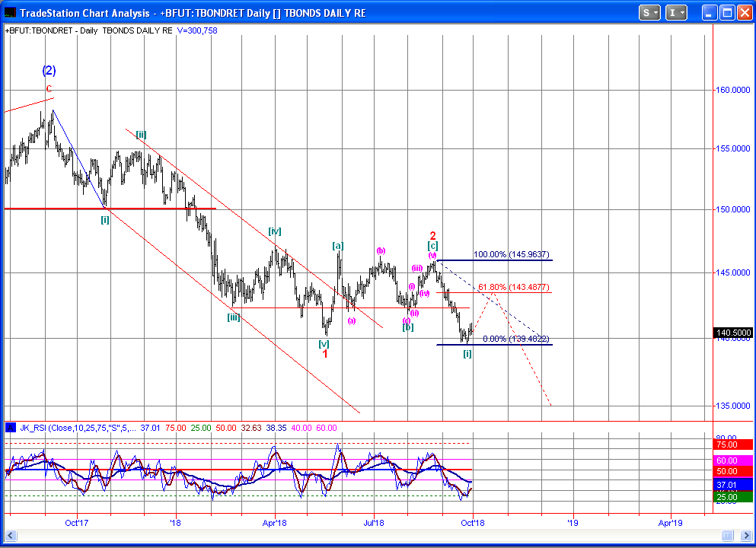Click the left arrow of the horizontal scrollbar
This screenshot has width=756, height=548.
click(10, 536)
